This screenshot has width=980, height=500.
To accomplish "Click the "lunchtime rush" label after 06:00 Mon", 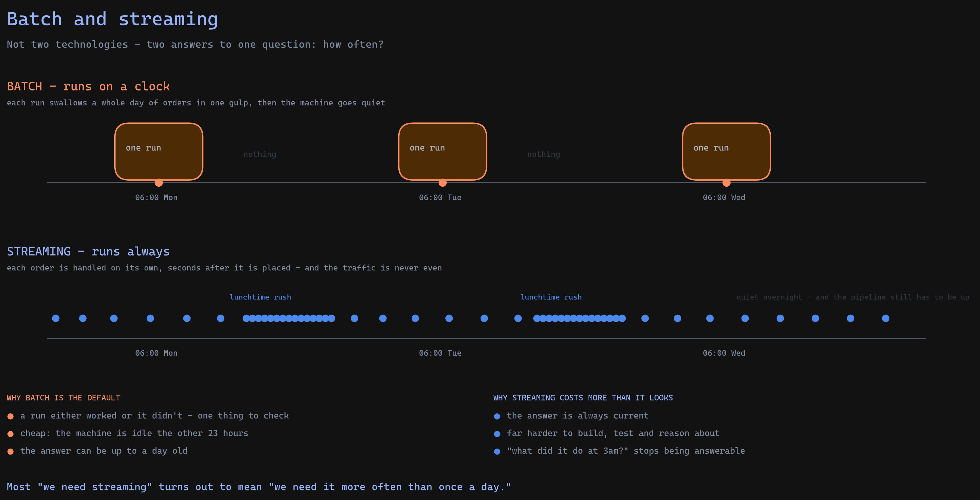I will click(260, 297).
